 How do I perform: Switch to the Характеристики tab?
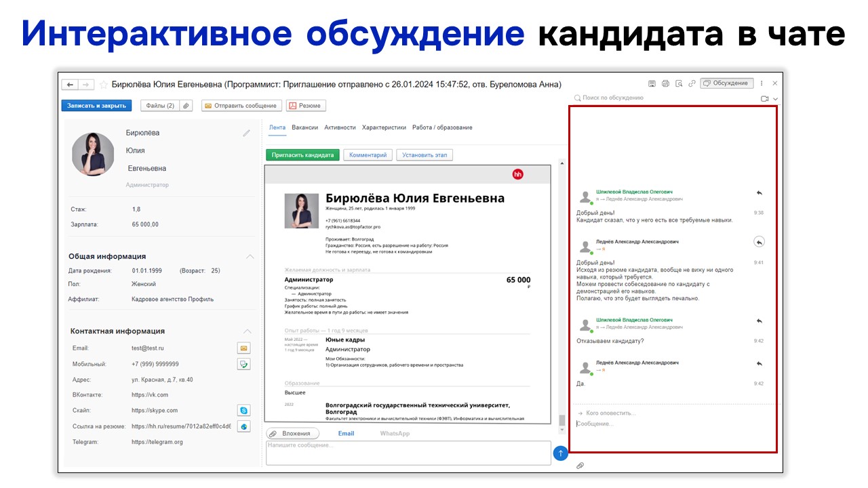(384, 127)
